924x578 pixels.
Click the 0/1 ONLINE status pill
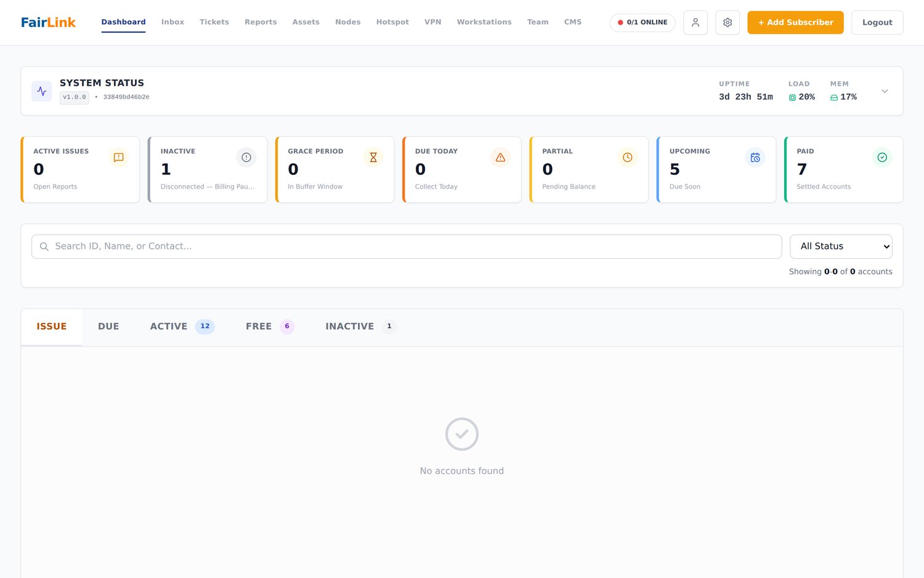[x=642, y=22]
